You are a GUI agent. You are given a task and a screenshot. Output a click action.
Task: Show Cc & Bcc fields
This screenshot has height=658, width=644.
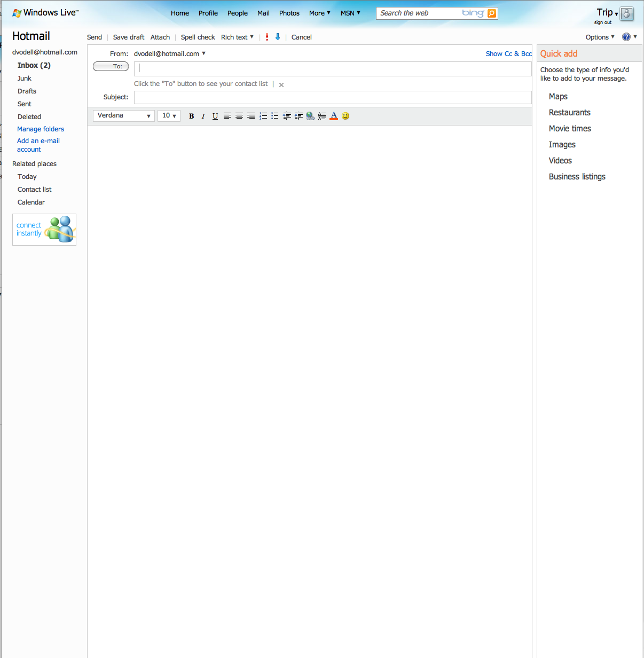click(x=509, y=53)
